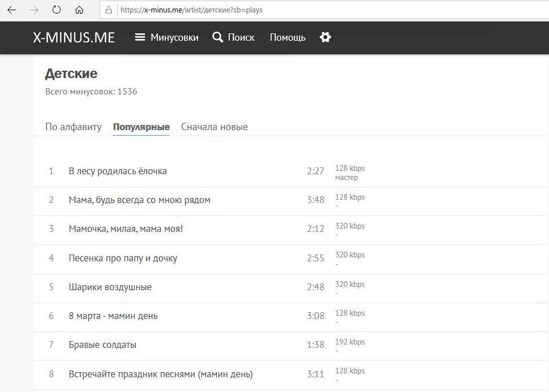
Task: Open track В лесу родилась ёлочка
Action: tap(118, 171)
